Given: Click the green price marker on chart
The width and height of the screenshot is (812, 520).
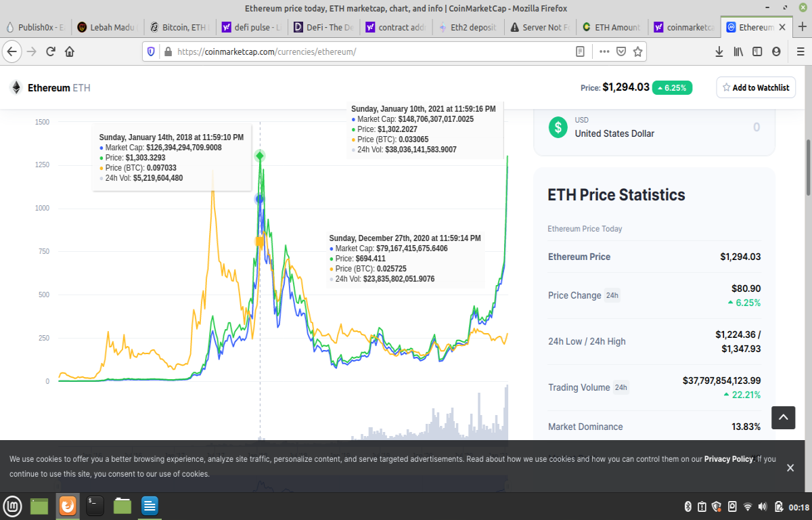Looking at the screenshot, I should 260,156.
